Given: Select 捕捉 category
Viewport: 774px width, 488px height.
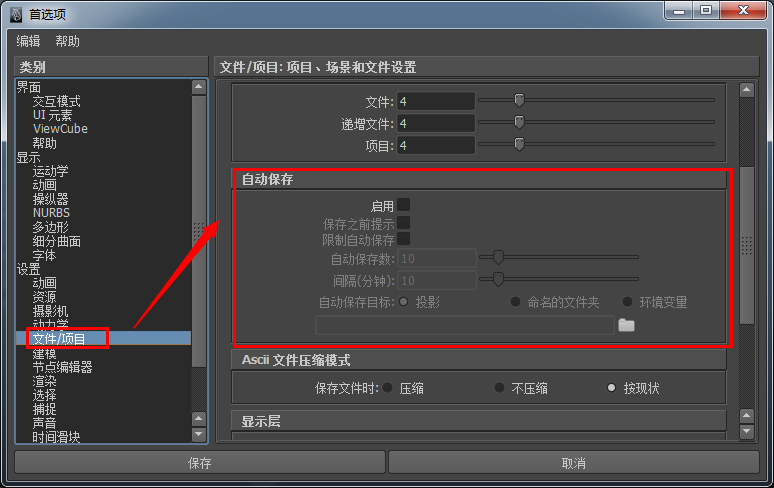Looking at the screenshot, I should pos(44,409).
